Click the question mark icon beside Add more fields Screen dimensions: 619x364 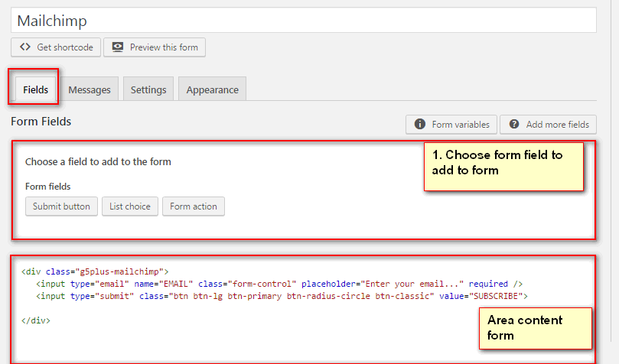514,124
